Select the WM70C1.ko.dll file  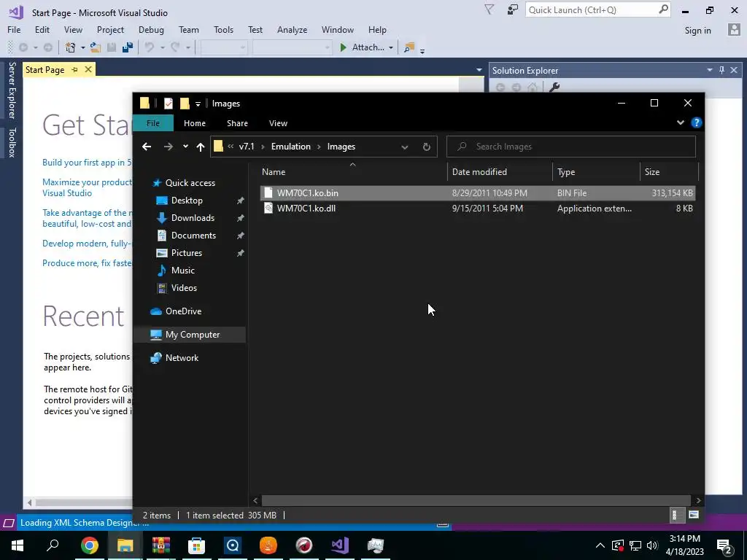click(x=477, y=208)
